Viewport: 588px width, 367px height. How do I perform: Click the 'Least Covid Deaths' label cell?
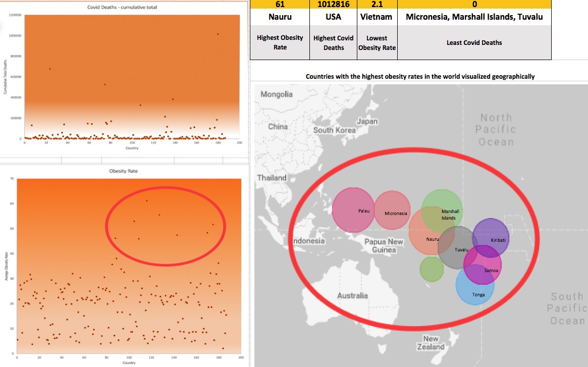[474, 42]
